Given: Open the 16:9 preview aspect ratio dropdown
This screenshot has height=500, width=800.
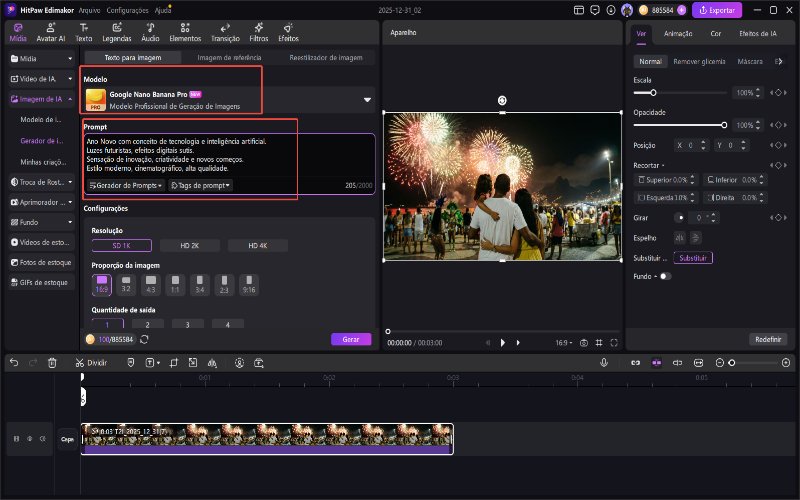Looking at the screenshot, I should coord(563,343).
